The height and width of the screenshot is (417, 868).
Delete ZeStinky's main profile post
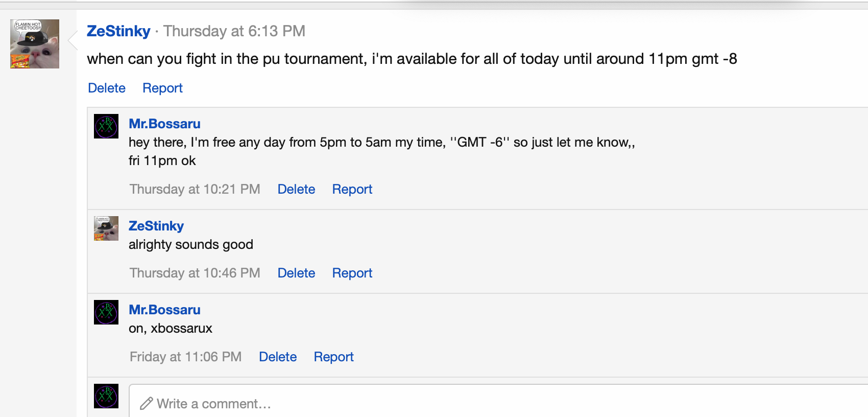click(107, 88)
